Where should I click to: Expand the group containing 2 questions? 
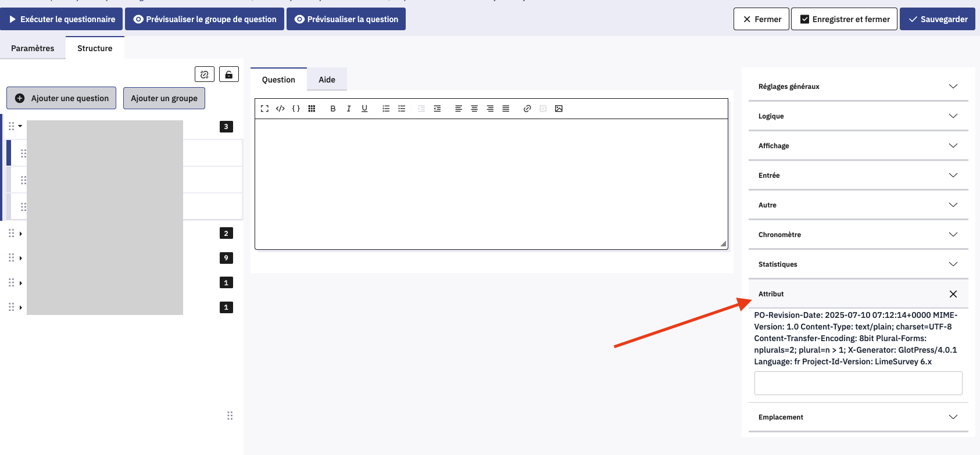click(x=20, y=234)
